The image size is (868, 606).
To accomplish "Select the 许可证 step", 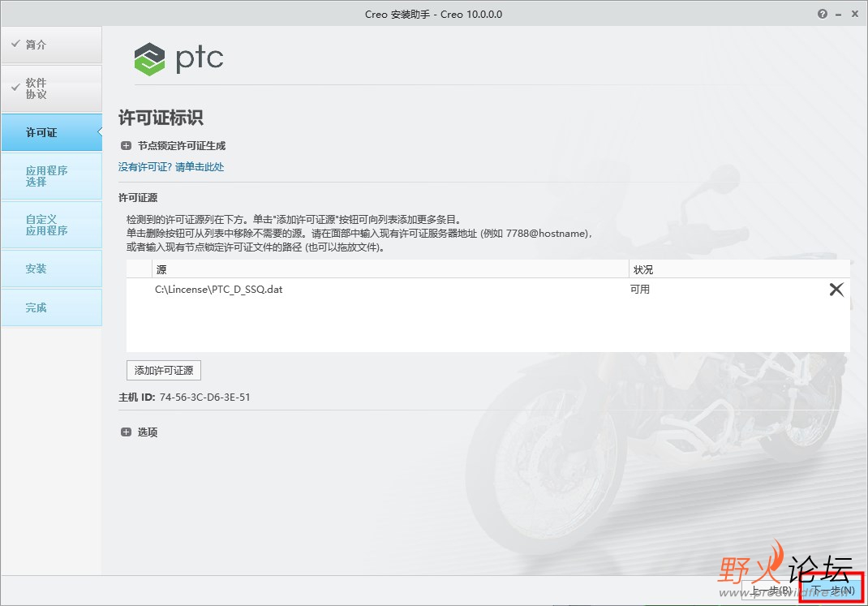I will (x=51, y=132).
